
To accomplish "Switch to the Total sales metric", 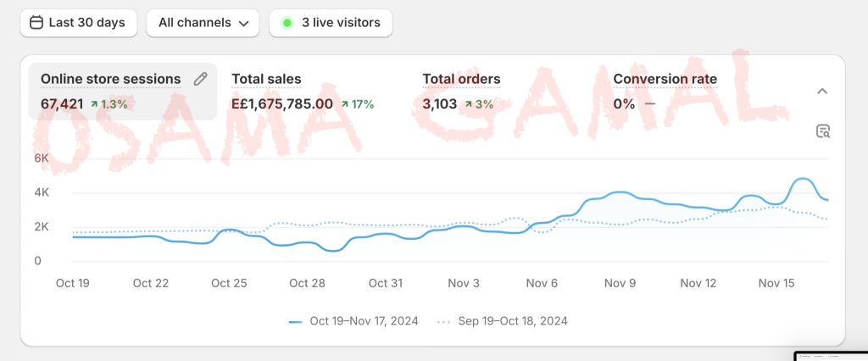I will coord(266,80).
